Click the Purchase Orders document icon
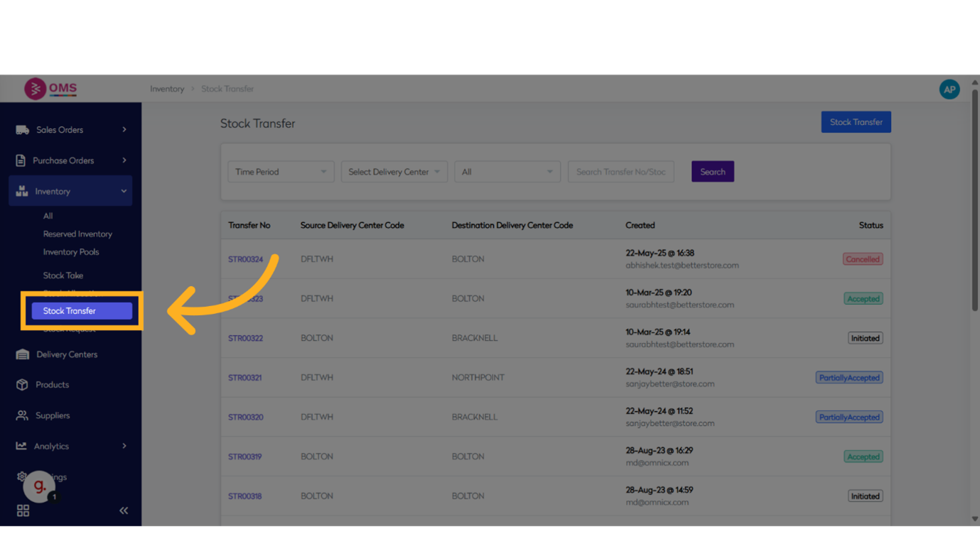The width and height of the screenshot is (980, 551). tap(21, 160)
